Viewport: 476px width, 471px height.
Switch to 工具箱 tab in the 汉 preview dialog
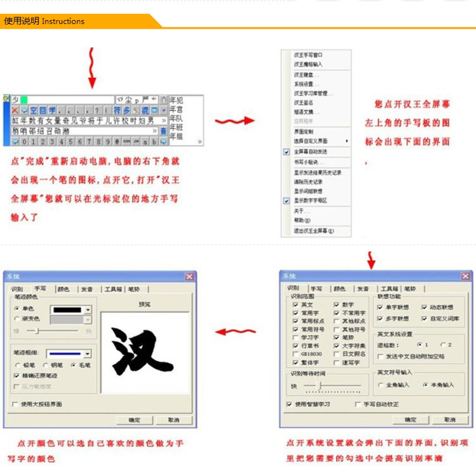[x=113, y=289]
